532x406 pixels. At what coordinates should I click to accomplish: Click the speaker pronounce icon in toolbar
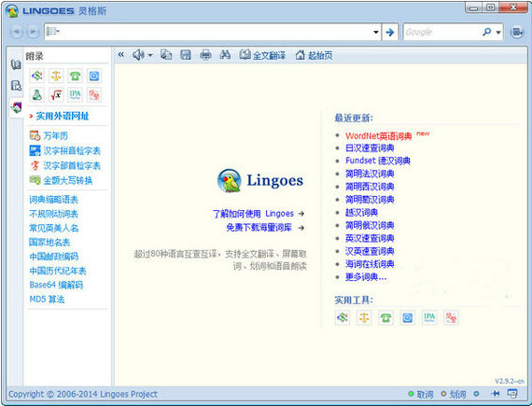tap(138, 55)
